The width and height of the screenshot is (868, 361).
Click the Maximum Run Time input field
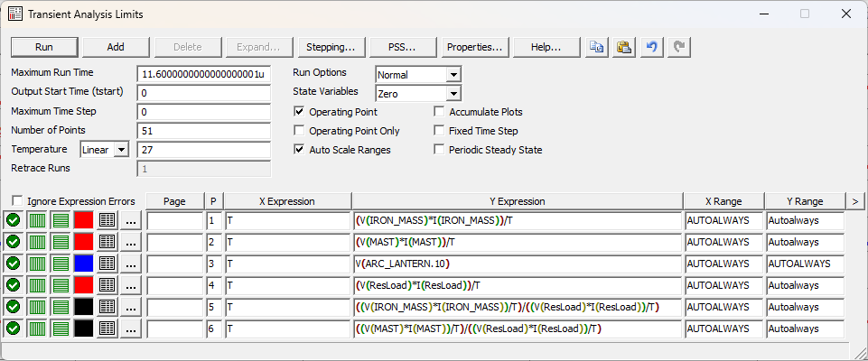pos(203,74)
